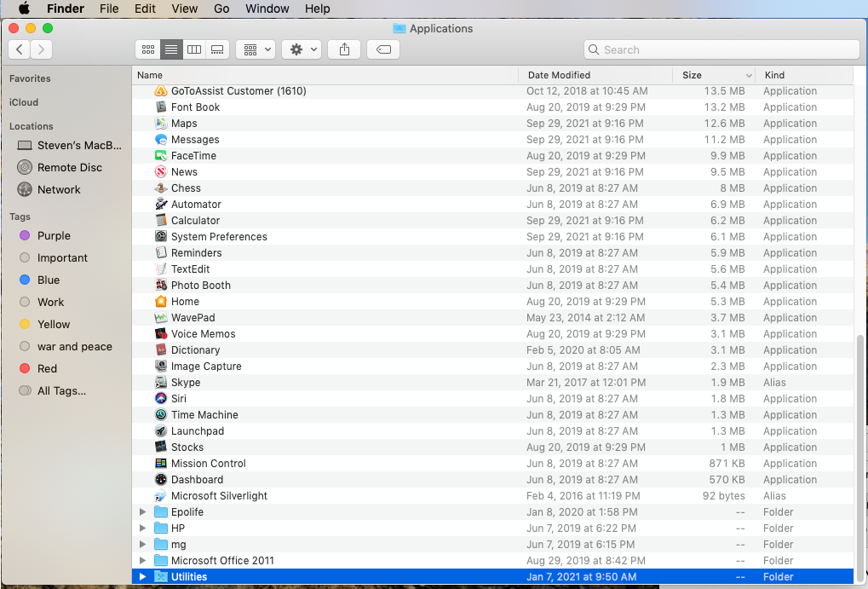This screenshot has height=589, width=868.
Task: Expand the Epolife folder
Action: (x=142, y=512)
